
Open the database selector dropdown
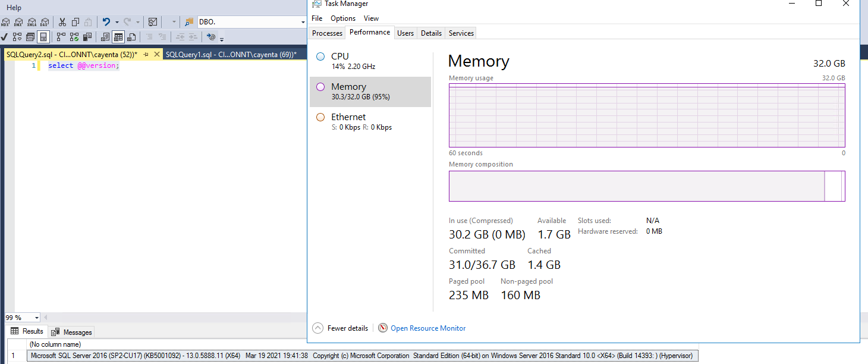click(303, 21)
